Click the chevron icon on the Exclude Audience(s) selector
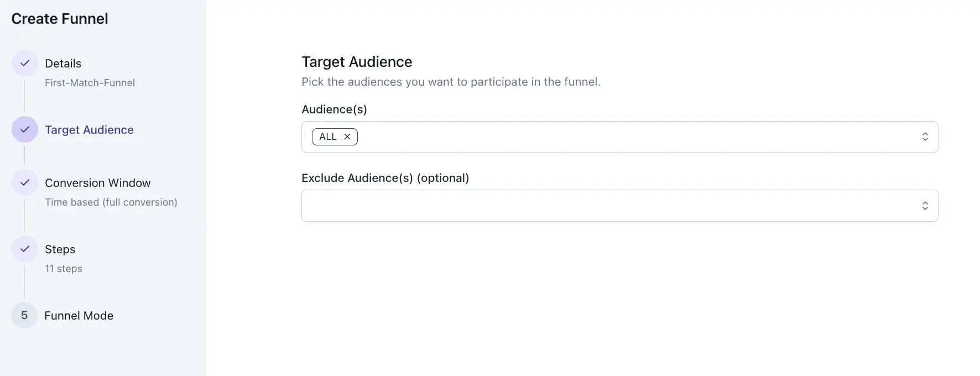The height and width of the screenshot is (376, 980). tap(925, 205)
